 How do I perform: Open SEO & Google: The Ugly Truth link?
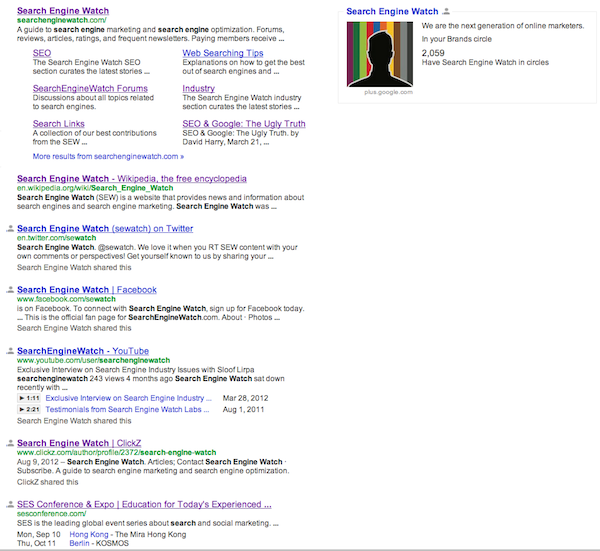click(x=244, y=124)
